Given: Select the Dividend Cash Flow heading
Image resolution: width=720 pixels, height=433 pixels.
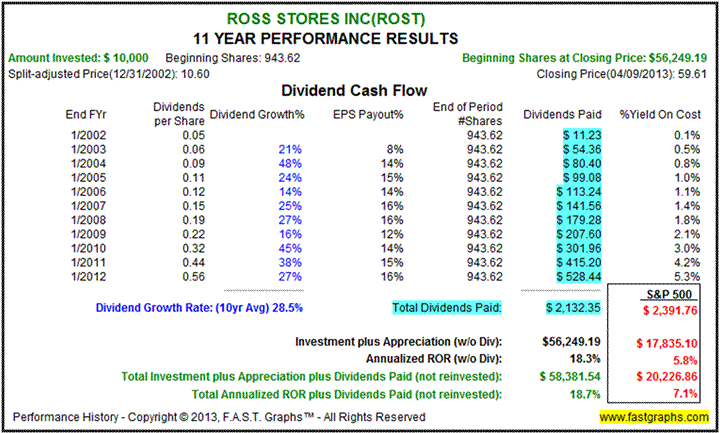Looking at the screenshot, I should (354, 90).
